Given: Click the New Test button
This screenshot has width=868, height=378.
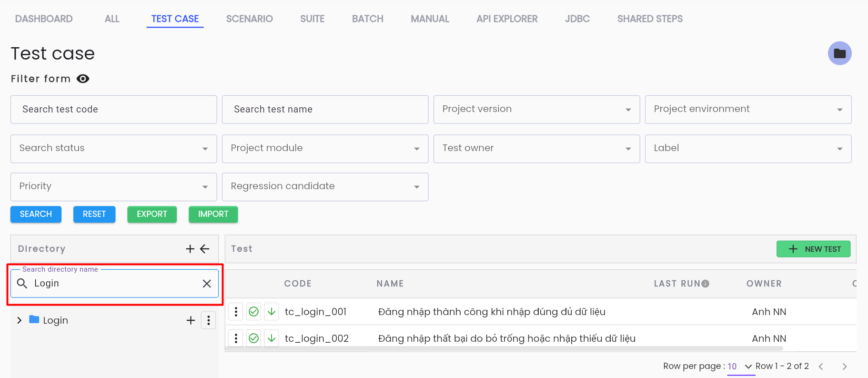Looking at the screenshot, I should tap(813, 249).
